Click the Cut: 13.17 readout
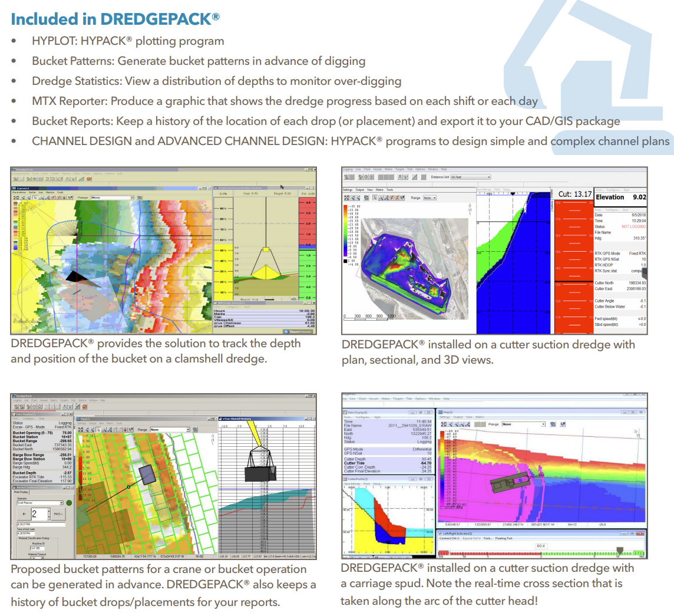Viewport: 674px width, 616px height. [x=574, y=194]
